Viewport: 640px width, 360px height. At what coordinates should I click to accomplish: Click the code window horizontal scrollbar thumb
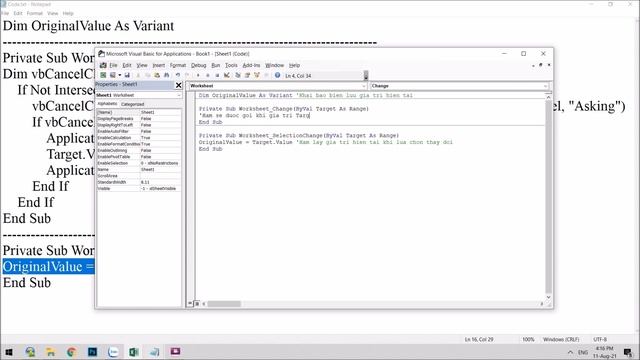(x=224, y=304)
